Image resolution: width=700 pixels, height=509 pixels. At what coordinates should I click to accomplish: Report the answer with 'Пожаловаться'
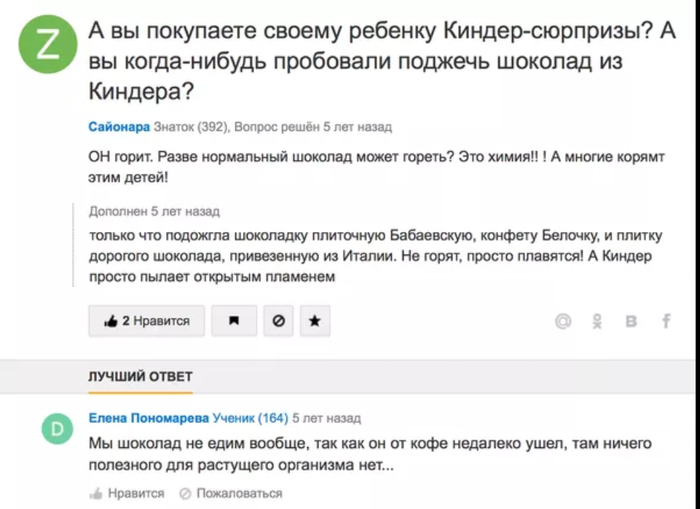click(231, 493)
